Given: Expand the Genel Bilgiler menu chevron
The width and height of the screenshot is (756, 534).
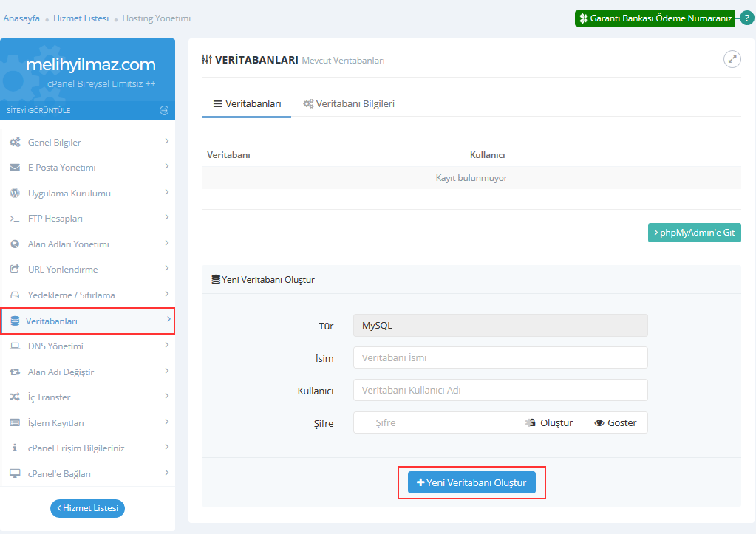Looking at the screenshot, I should pyautogui.click(x=167, y=141).
